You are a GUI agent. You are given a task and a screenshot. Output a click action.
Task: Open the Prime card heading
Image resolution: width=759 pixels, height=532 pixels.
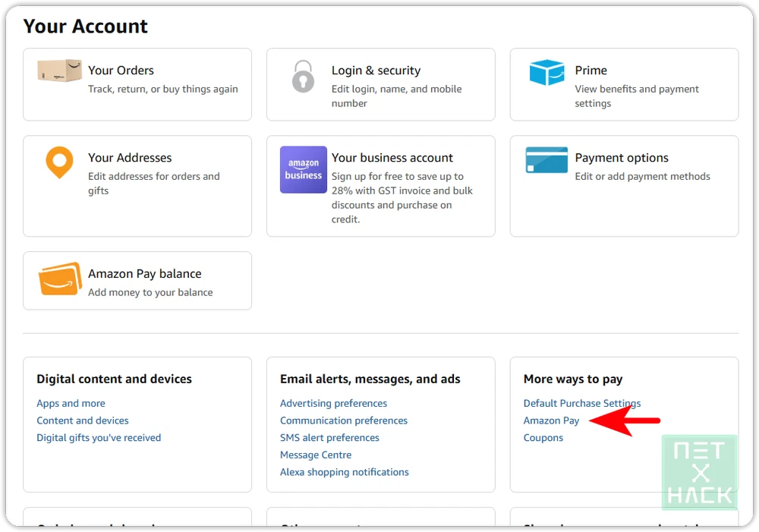[591, 70]
